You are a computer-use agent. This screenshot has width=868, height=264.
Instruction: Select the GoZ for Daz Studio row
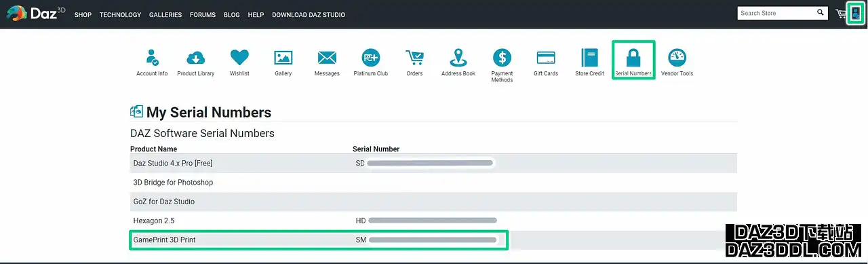pyautogui.click(x=433, y=202)
